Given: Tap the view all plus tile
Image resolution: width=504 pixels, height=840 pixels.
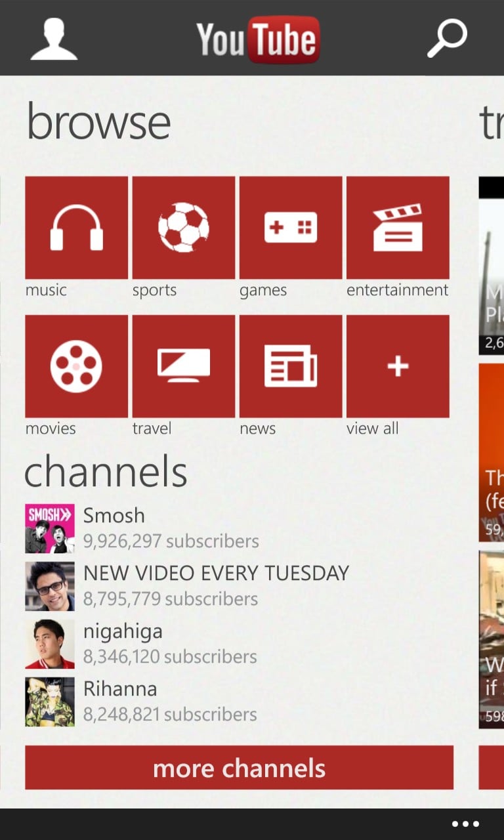Looking at the screenshot, I should tap(398, 366).
